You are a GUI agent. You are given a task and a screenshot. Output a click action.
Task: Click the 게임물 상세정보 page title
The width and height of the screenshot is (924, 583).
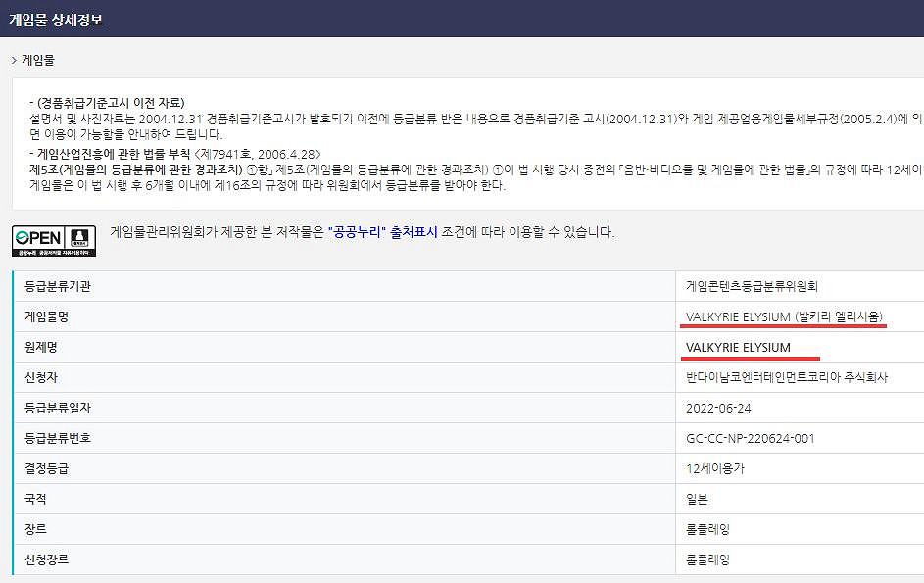click(x=56, y=19)
